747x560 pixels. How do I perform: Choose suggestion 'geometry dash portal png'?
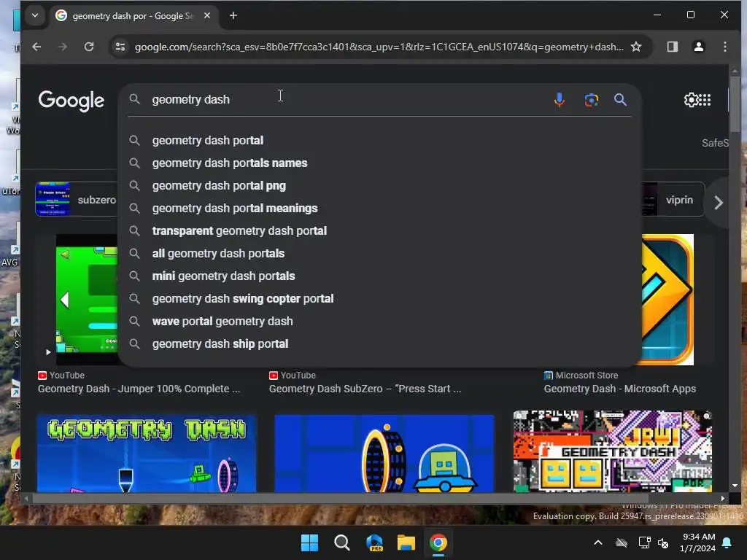[x=379, y=186]
